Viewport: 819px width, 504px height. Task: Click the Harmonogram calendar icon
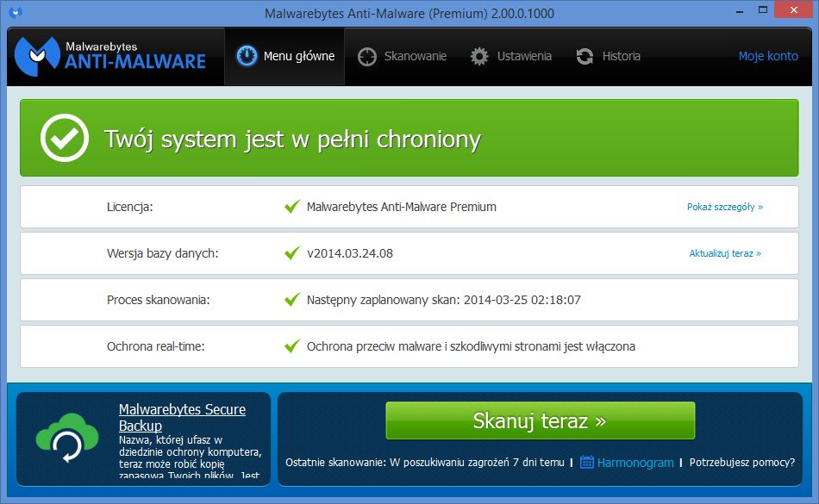pos(586,463)
